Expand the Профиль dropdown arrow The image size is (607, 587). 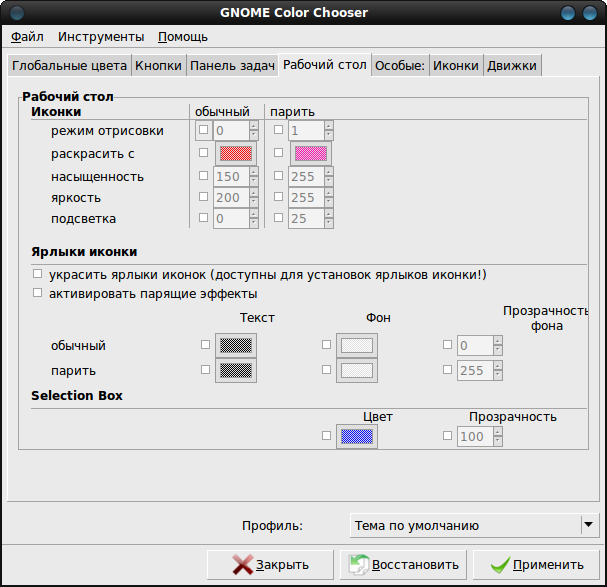589,525
